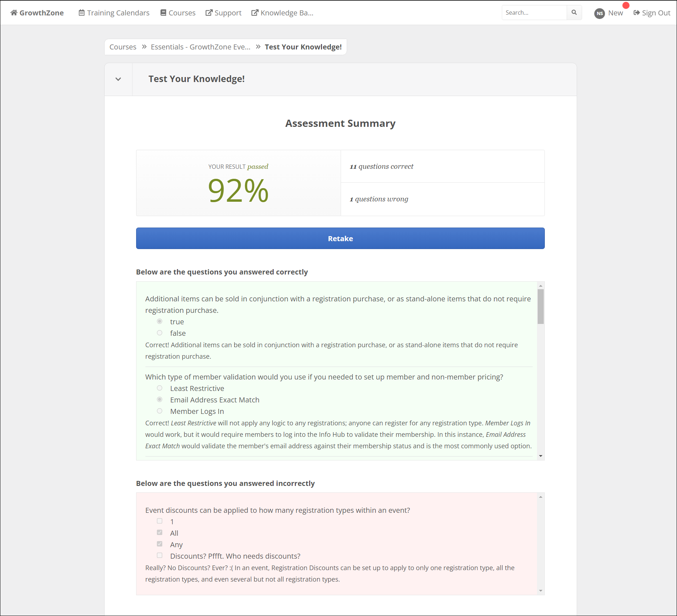Click down arrow of incorrect answers panel
Viewport: 677px width, 616px height.
(541, 591)
